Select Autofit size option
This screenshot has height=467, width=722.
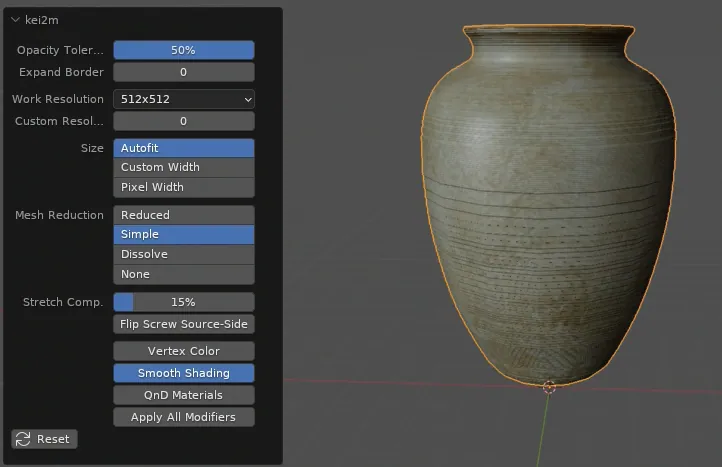pos(184,148)
